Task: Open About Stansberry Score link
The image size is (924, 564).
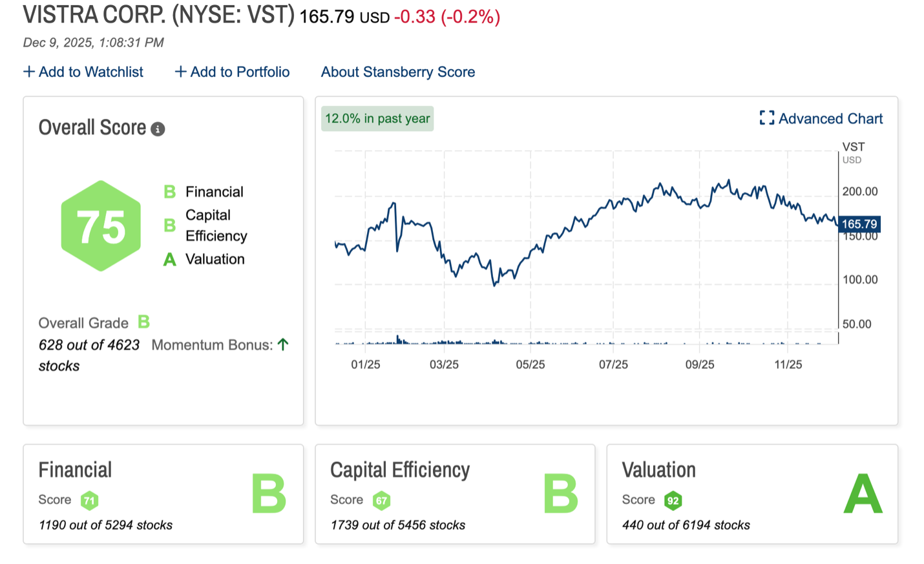Action: coord(397,72)
